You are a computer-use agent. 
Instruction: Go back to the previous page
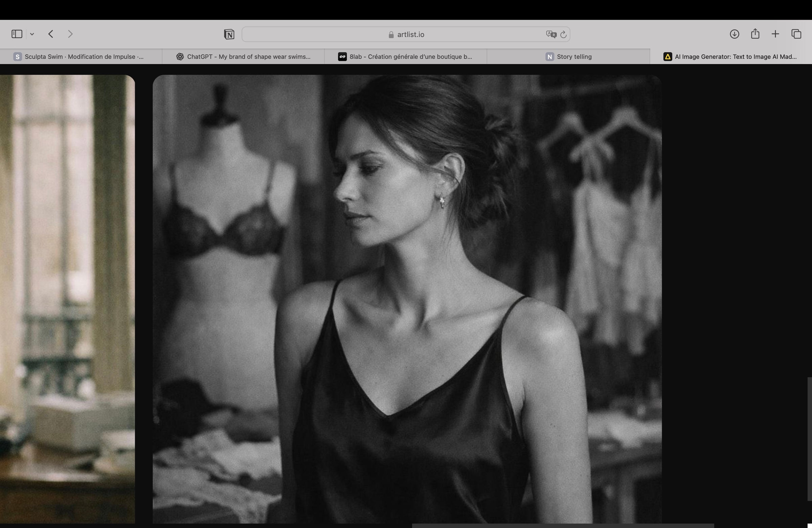point(51,34)
